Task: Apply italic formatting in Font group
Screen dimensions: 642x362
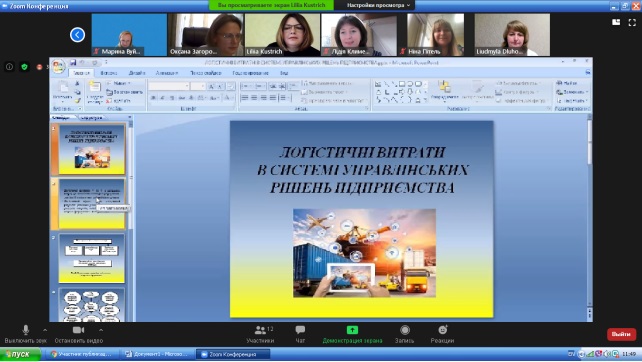Action: point(163,98)
